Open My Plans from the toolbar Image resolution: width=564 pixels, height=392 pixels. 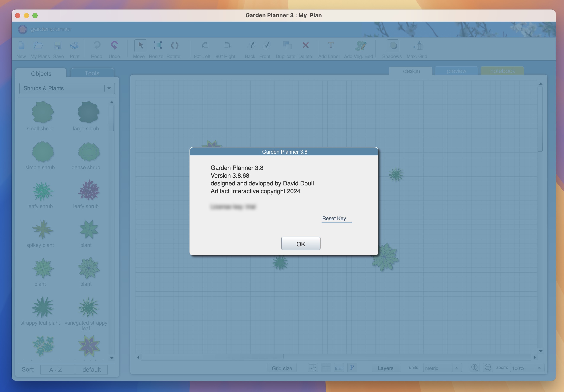point(38,45)
